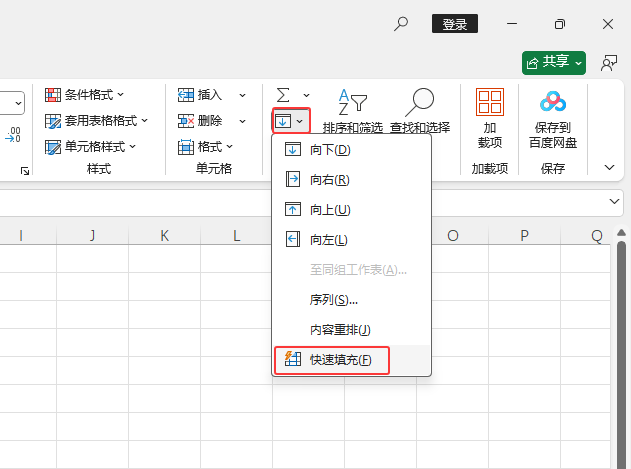Open Sort and Filter tool
The height and width of the screenshot is (469, 631).
point(352,110)
